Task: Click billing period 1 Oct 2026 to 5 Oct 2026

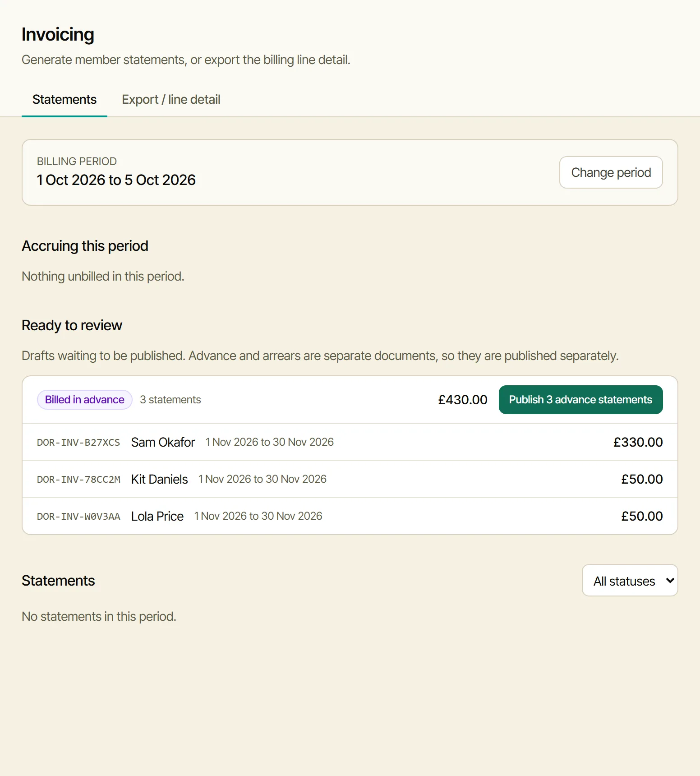Action: [116, 180]
